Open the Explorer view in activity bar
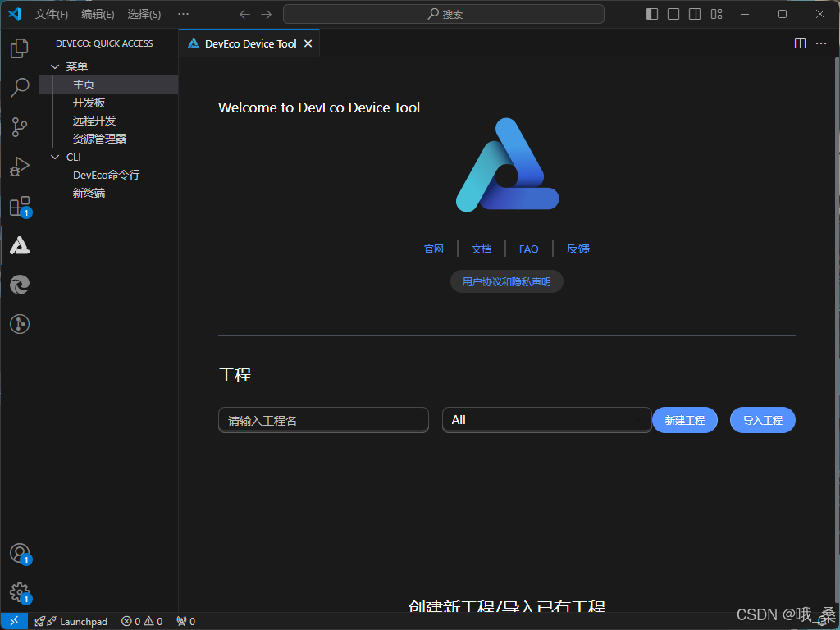This screenshot has width=840, height=630. 20,48
